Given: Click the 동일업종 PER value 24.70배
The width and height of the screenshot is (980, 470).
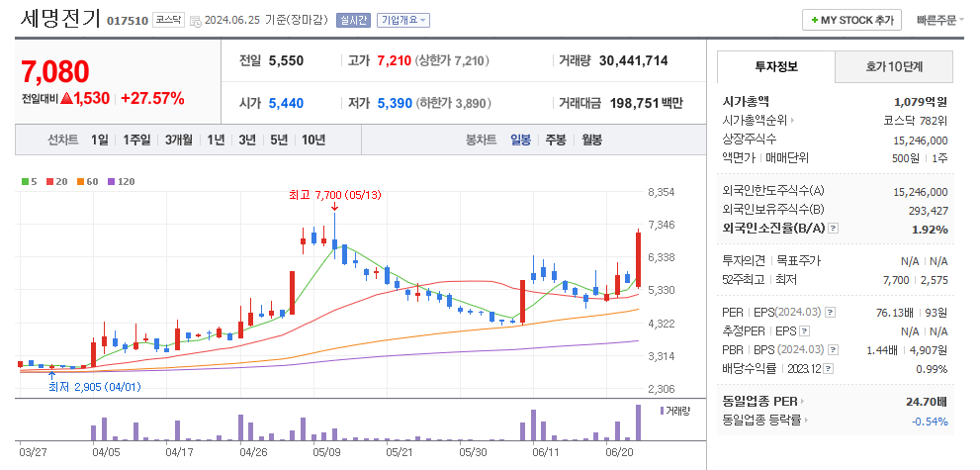Looking at the screenshot, I should coord(927,402).
